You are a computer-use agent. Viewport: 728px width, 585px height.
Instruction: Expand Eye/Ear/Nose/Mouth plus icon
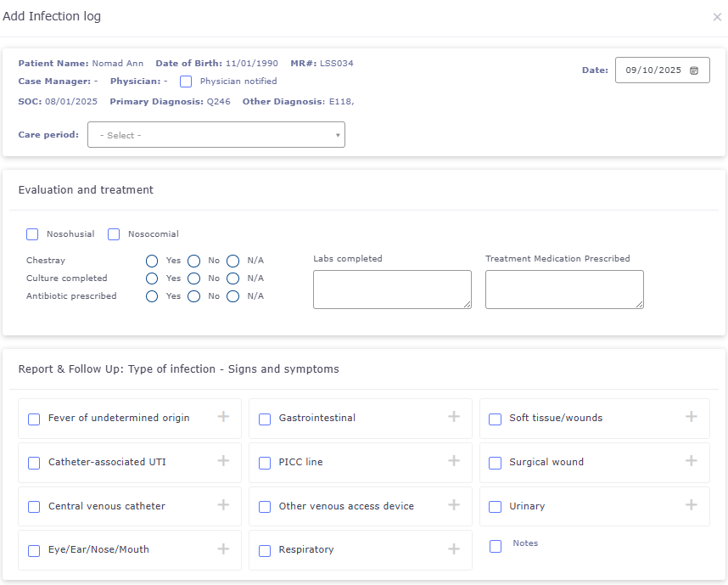pos(223,548)
